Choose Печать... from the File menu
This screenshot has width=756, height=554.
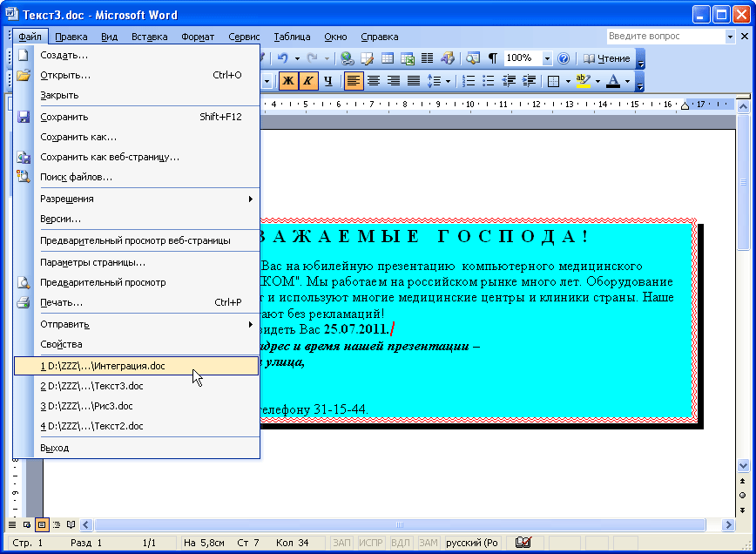[137, 302]
